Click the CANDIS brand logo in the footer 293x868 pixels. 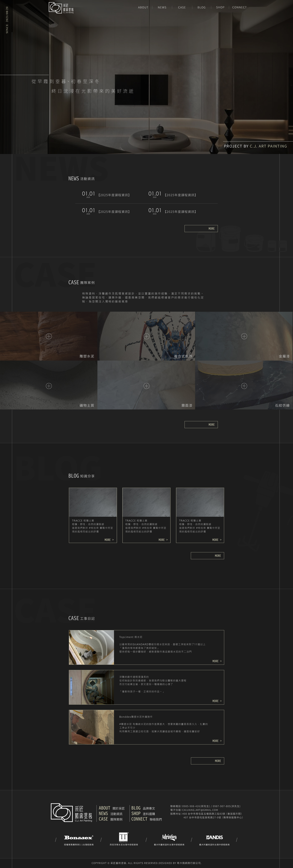click(x=214, y=837)
